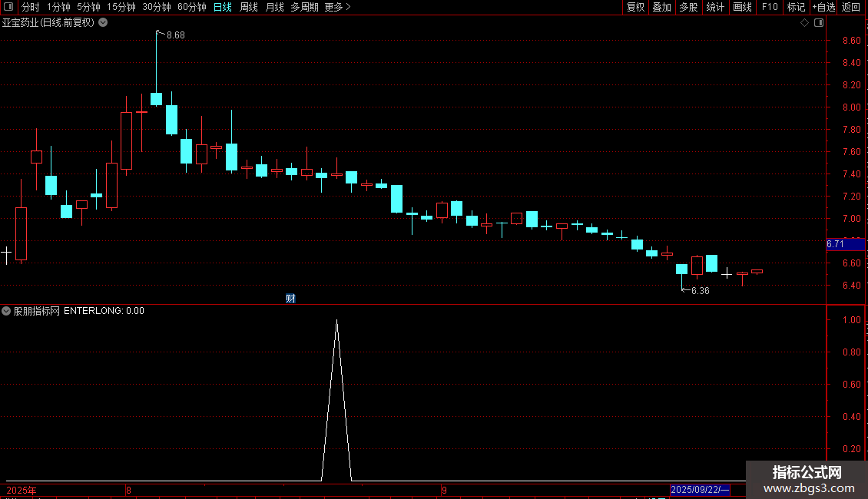Image resolution: width=868 pixels, height=499 pixels.
Task: Switch to 月线 monthly chart
Action: (274, 7)
